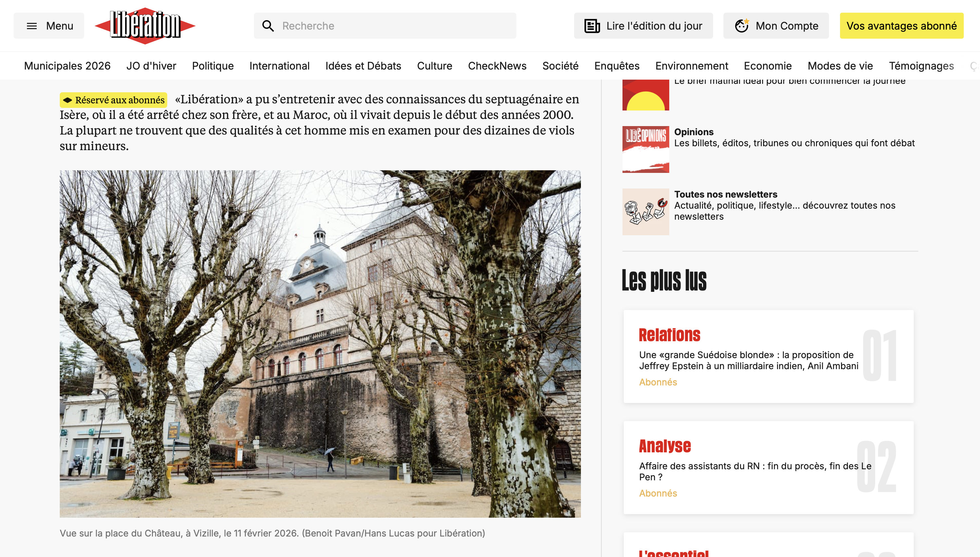Select the Environnement navigation item
The image size is (980, 557).
point(691,66)
